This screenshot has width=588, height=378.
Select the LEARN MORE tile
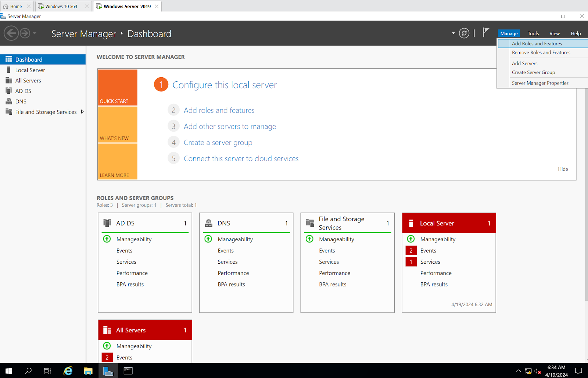pyautogui.click(x=118, y=161)
